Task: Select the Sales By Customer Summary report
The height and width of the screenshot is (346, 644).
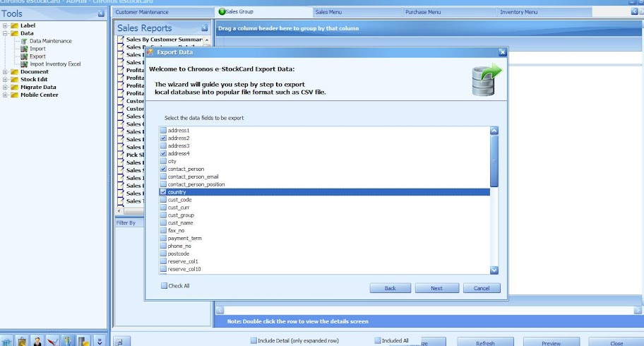Action: (x=165, y=40)
